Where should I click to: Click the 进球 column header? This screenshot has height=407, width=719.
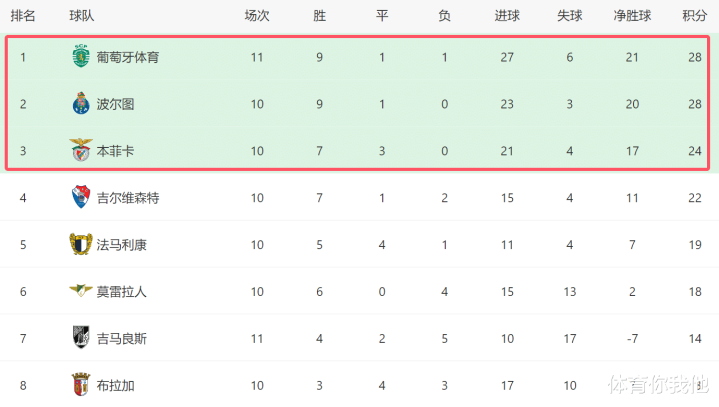(507, 16)
